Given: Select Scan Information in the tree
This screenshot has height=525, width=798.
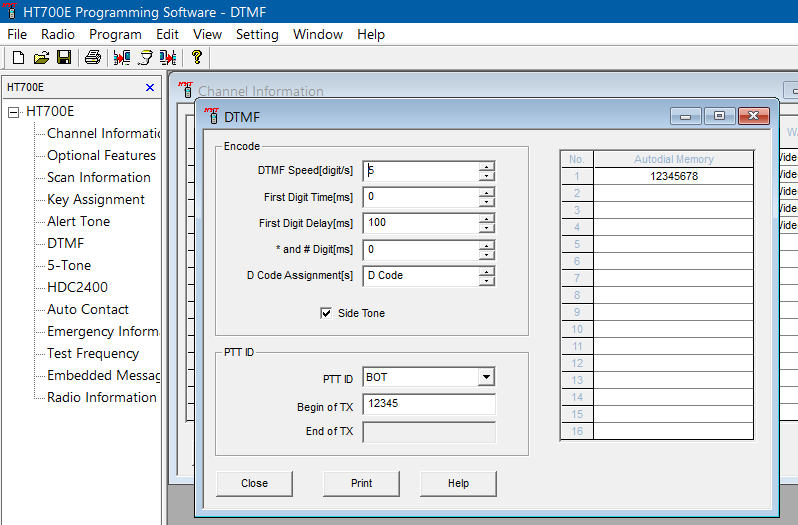Looking at the screenshot, I should tap(98, 177).
